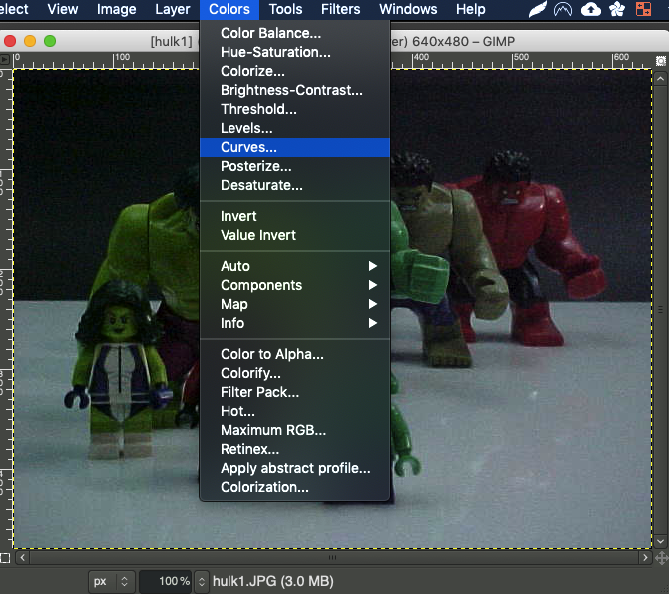Open navigation preview cross icon
Image resolution: width=669 pixels, height=594 pixels.
tap(661, 558)
